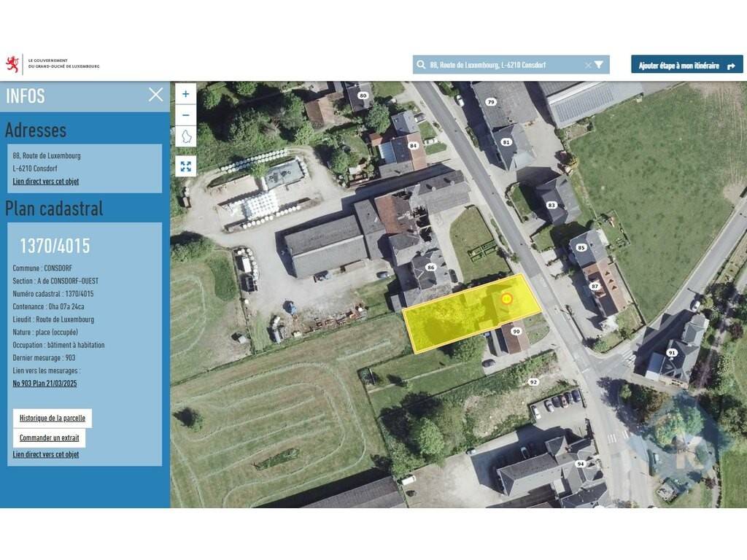
Task: Follow 'Lien direct vers cet objet' under Plan cadastral
Action: coord(46,454)
